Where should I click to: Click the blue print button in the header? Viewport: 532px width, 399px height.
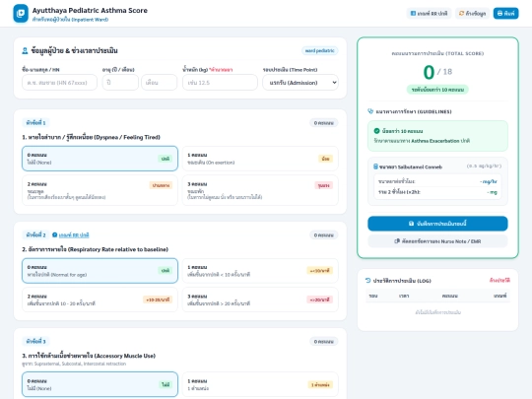pyautogui.click(x=505, y=13)
